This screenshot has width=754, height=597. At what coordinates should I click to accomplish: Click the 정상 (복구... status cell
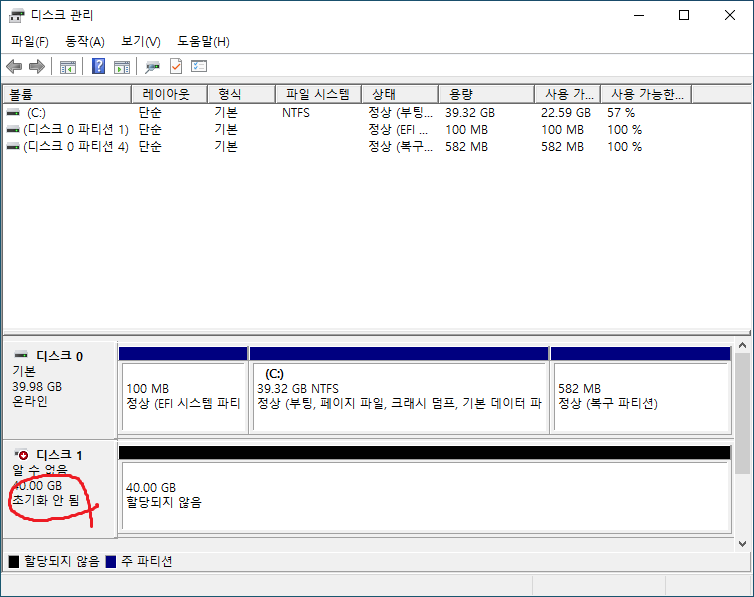tap(401, 147)
